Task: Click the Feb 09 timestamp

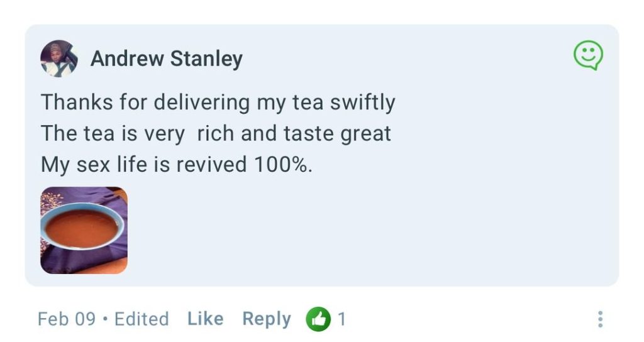Action: (x=66, y=319)
